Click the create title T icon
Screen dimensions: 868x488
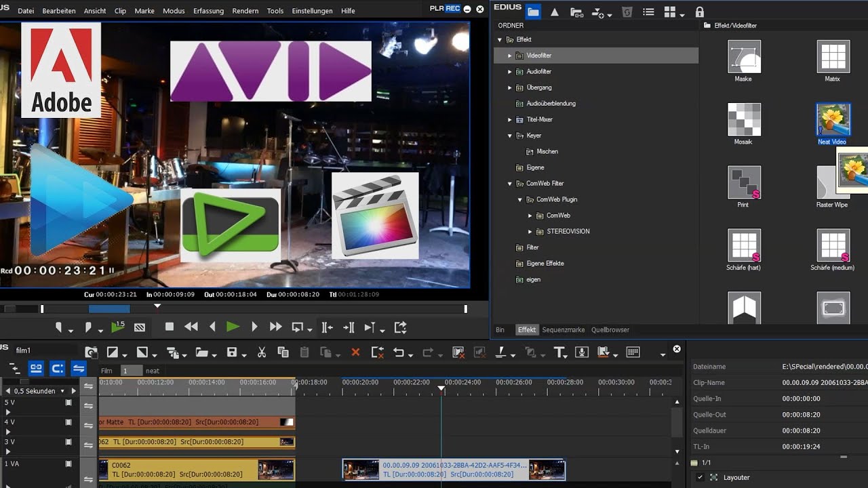tap(559, 352)
